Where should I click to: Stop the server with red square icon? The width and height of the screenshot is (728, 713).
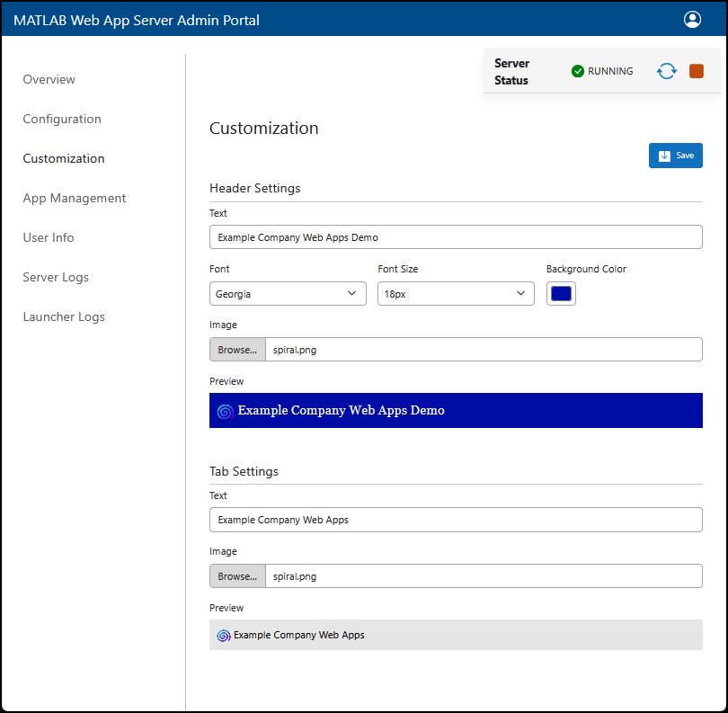(697, 70)
